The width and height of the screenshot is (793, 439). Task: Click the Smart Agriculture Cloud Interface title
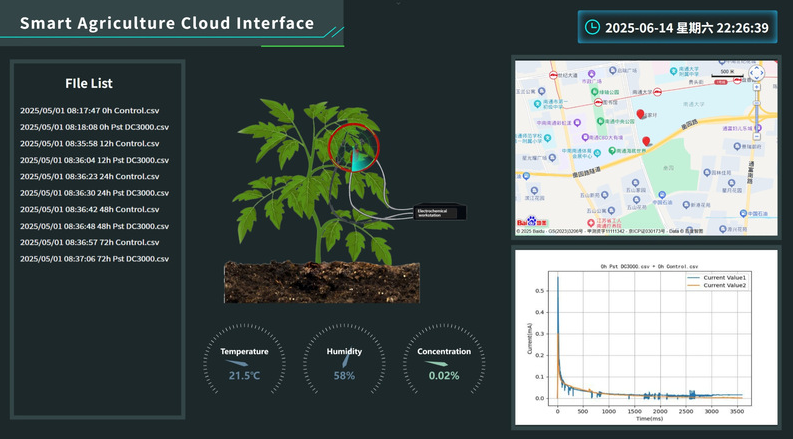[167, 23]
